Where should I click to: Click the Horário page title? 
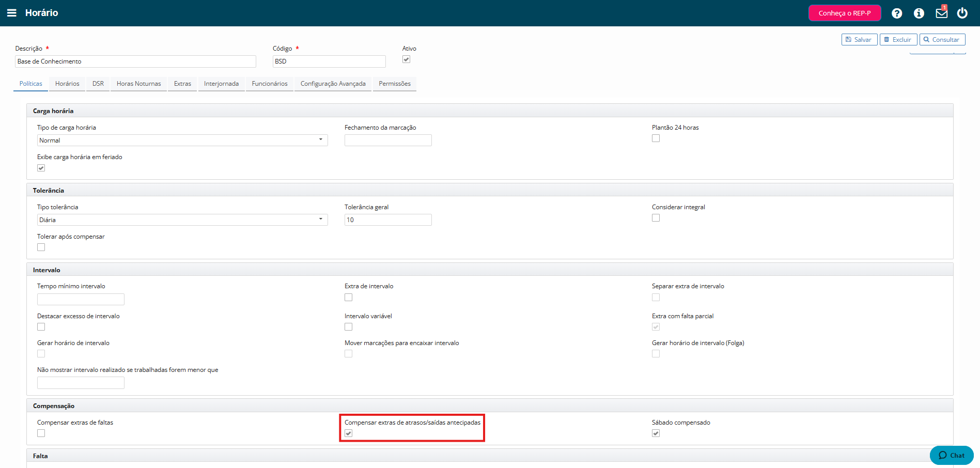click(x=41, y=13)
